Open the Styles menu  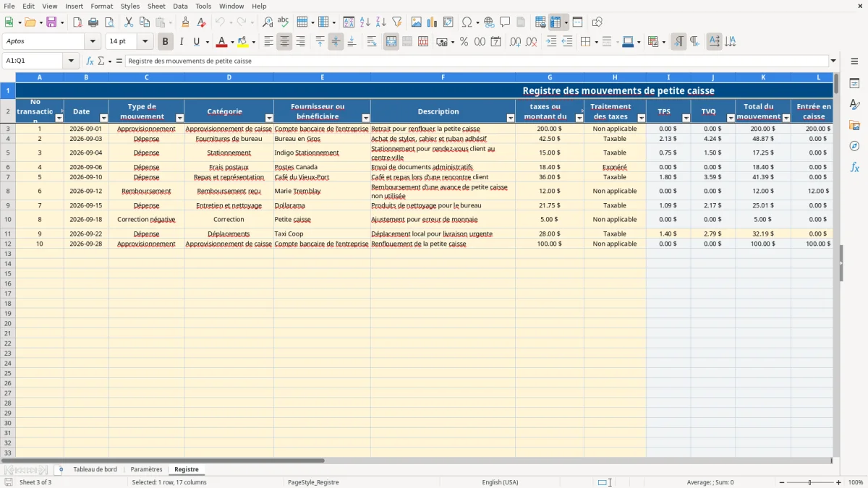click(x=130, y=6)
